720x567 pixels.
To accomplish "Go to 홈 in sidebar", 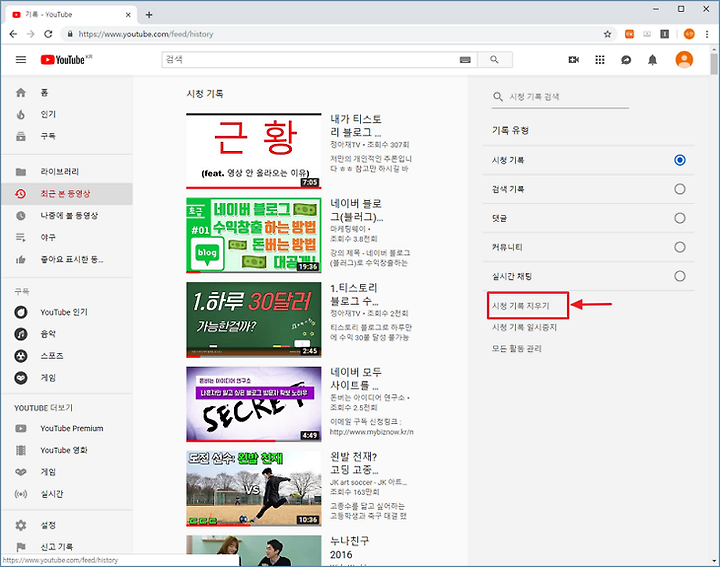I will coord(67,93).
